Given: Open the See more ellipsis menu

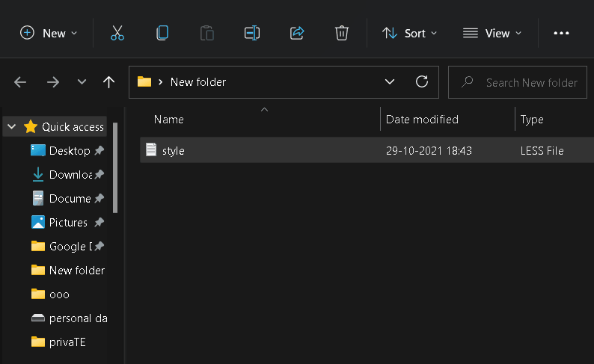Looking at the screenshot, I should (x=561, y=33).
